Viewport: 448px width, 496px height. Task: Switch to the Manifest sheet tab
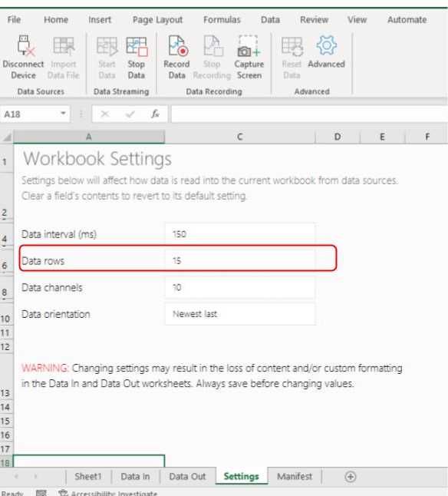pyautogui.click(x=295, y=476)
